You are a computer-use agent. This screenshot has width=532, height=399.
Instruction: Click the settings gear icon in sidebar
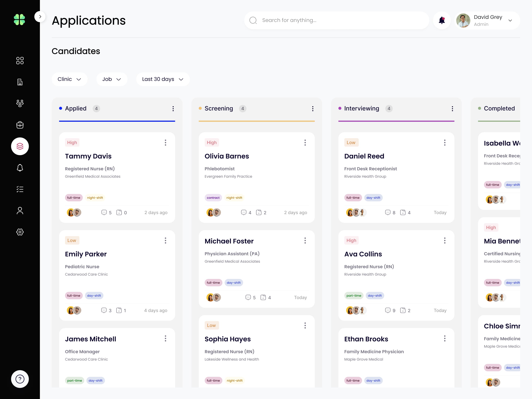point(20,232)
